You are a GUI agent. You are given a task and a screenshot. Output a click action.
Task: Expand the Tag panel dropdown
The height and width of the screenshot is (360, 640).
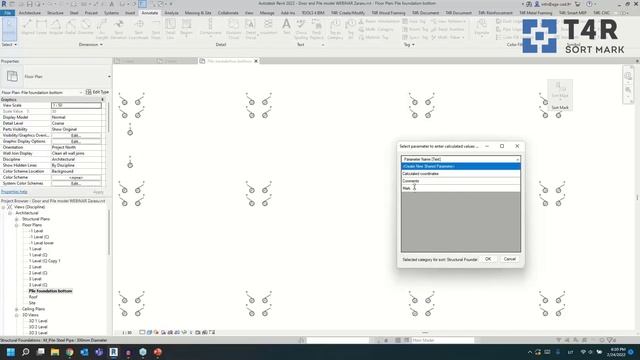click(x=409, y=44)
